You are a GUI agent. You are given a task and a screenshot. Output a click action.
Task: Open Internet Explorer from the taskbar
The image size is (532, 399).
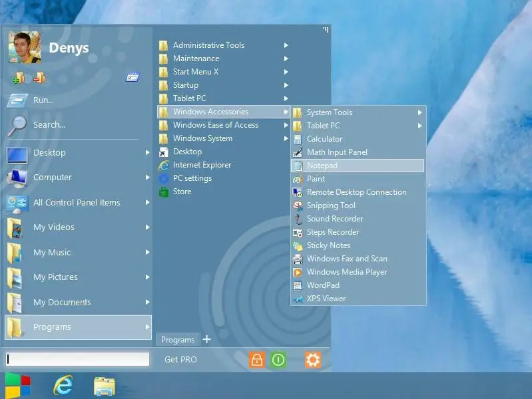[63, 386]
